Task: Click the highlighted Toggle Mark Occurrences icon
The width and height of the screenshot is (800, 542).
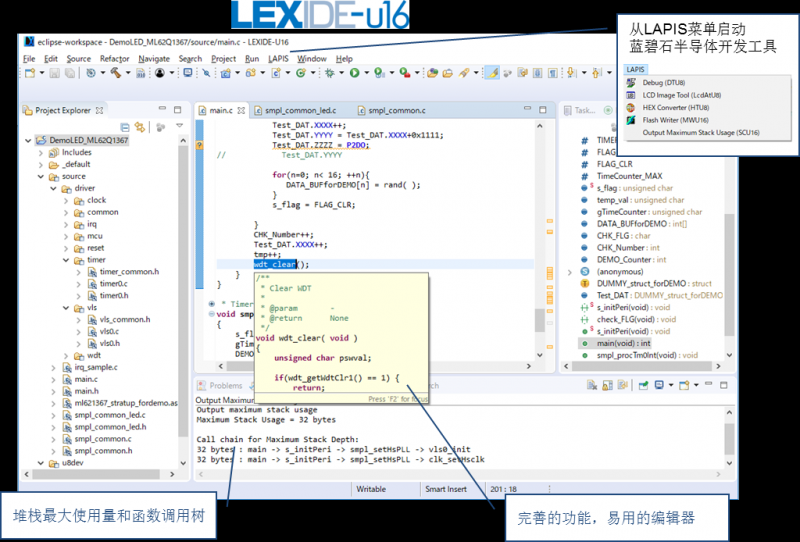Action: (492, 73)
